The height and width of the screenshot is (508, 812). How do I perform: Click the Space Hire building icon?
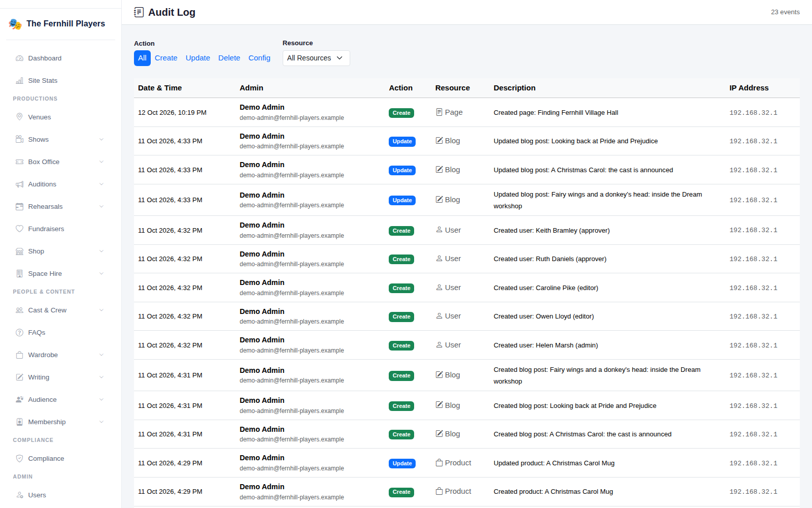pyautogui.click(x=19, y=274)
